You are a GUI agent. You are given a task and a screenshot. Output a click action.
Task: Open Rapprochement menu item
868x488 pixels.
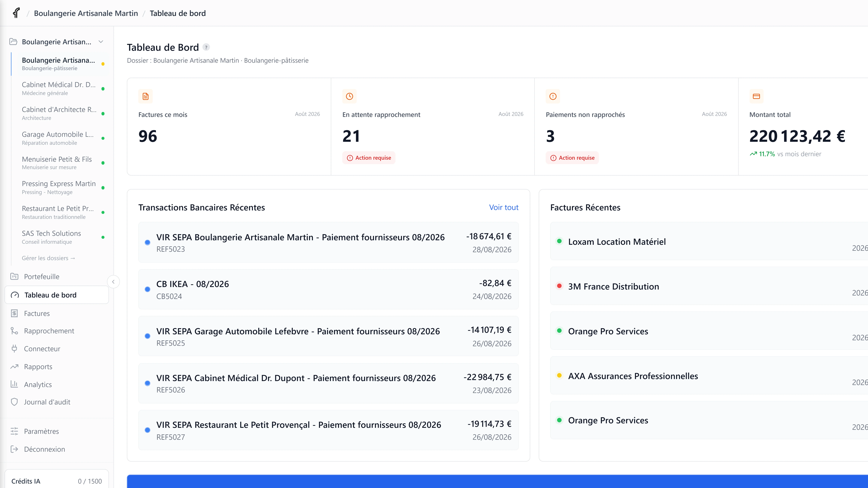57,331
